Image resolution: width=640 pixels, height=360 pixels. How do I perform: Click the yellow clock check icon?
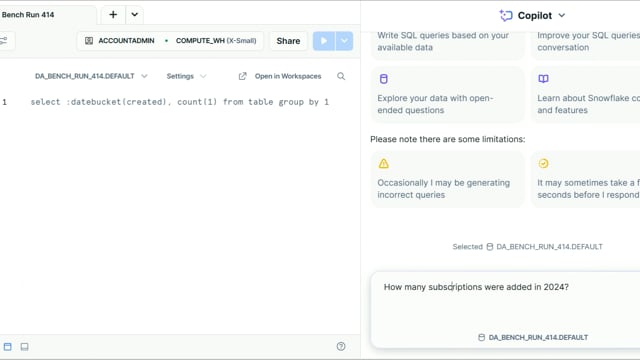click(543, 163)
